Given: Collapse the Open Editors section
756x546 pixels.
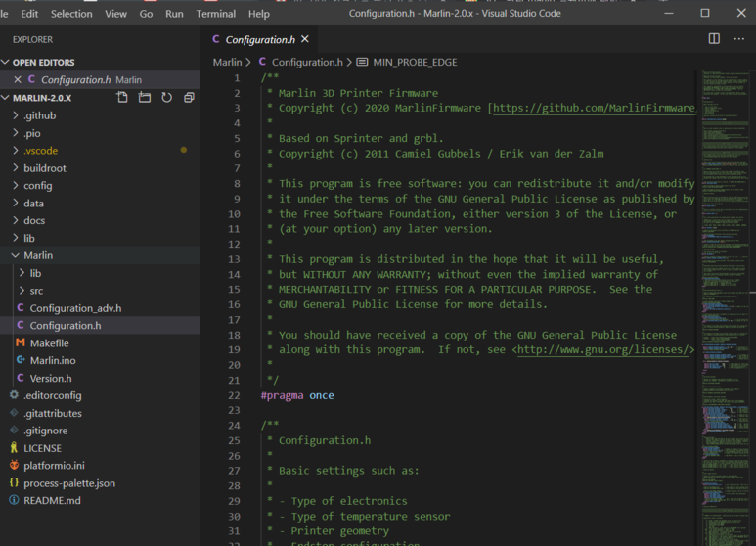Looking at the screenshot, I should 5,62.
